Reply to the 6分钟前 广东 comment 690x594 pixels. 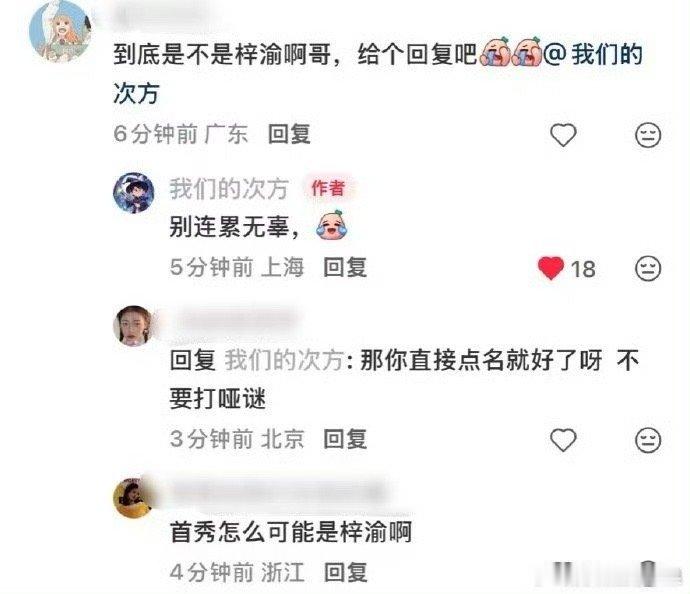pyautogui.click(x=289, y=134)
